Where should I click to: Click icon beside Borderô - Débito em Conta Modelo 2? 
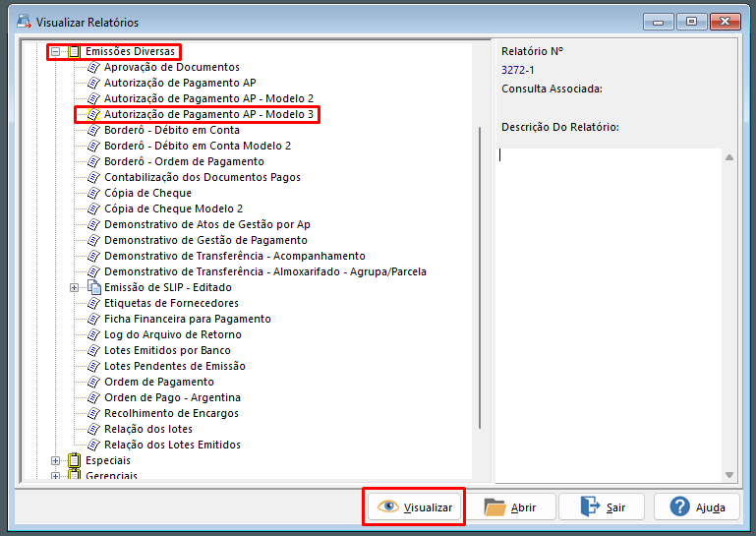[93, 147]
